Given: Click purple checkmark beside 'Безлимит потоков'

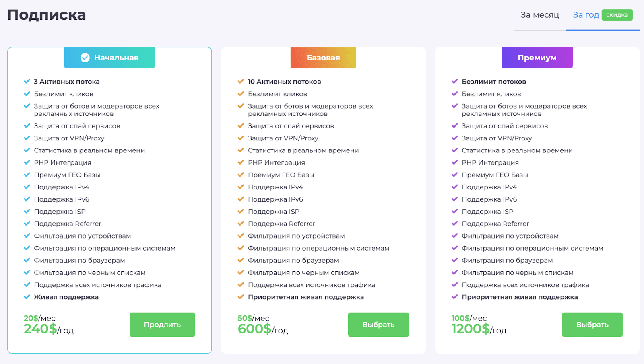Looking at the screenshot, I should pos(455,82).
